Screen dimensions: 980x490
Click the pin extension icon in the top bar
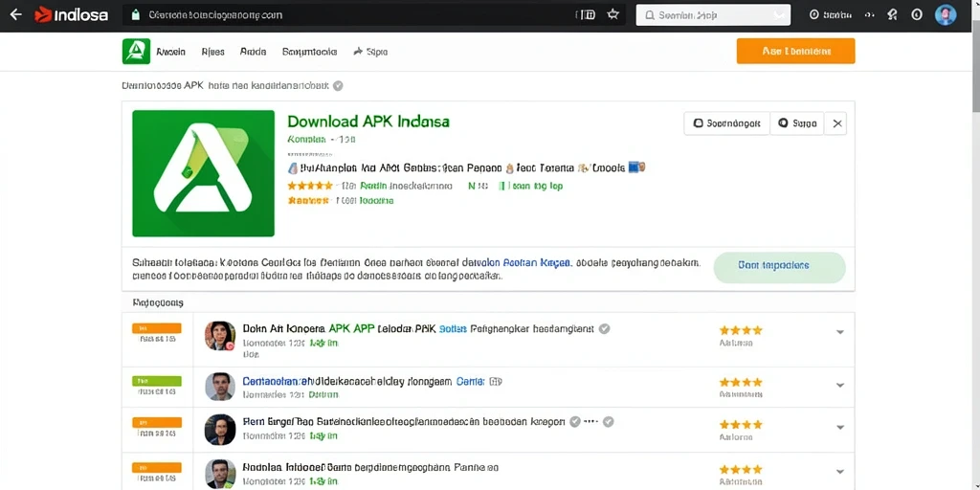893,15
